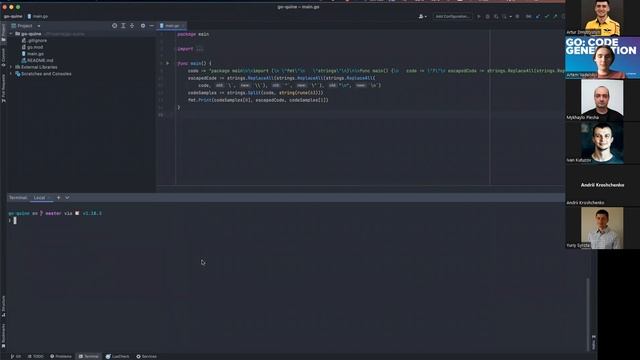Click the run gutter arrow beside func main
The image size is (640, 360).
[167, 63]
